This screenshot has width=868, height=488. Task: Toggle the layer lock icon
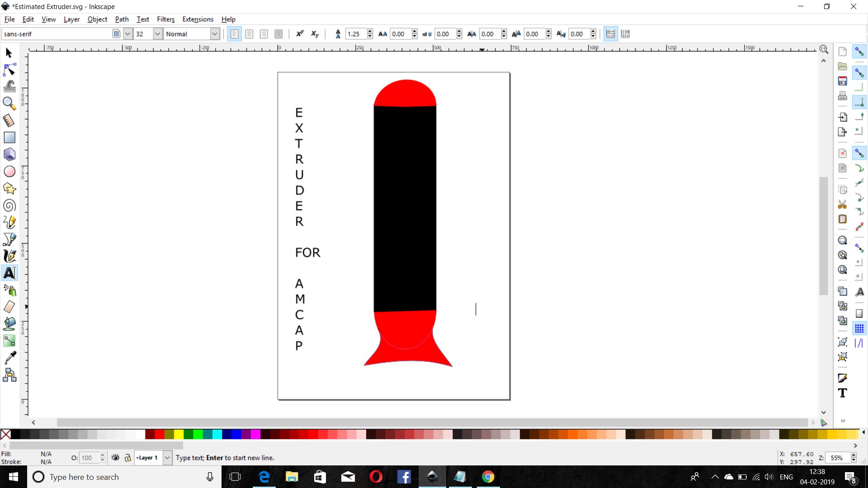pyautogui.click(x=128, y=458)
